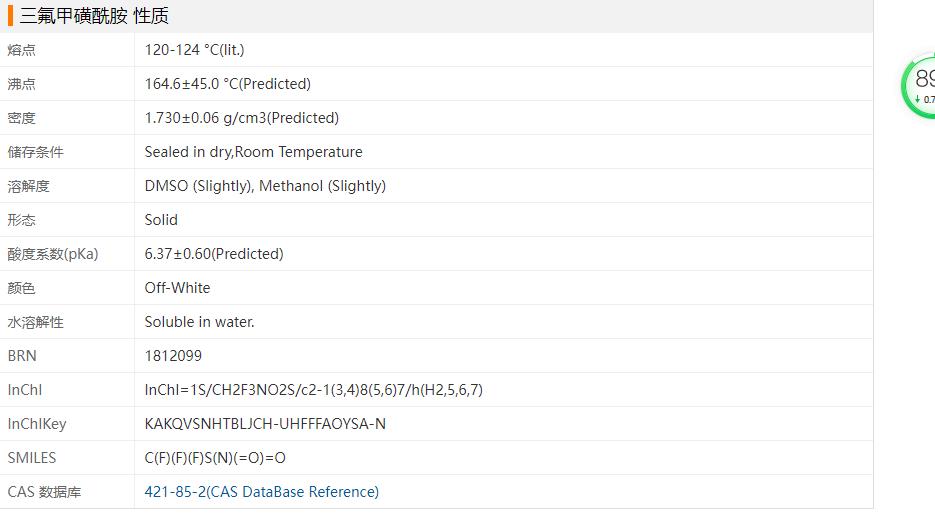Click the form value 'Solid'
935x519 pixels.
[161, 220]
